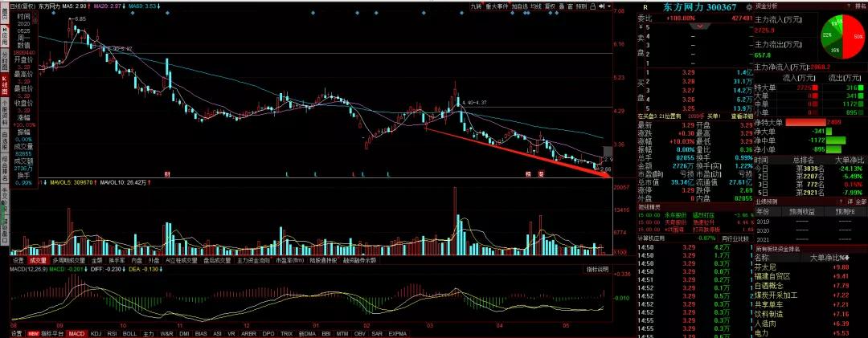Click the arrow-to-bar icon in chart toolbar

tap(603, 6)
